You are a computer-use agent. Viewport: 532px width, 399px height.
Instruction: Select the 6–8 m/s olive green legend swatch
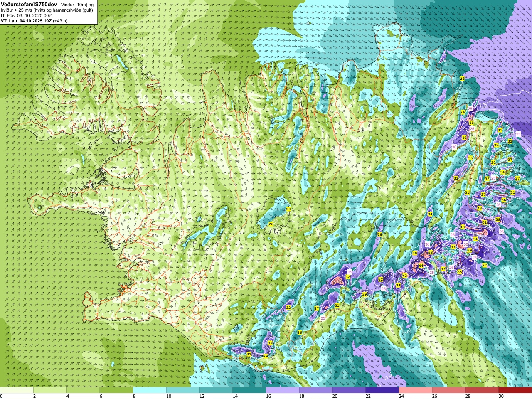[116, 390]
